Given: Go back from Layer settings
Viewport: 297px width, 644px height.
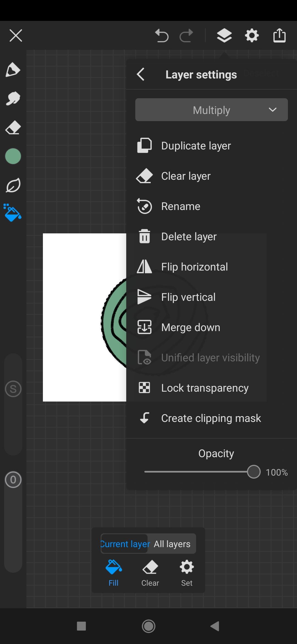Looking at the screenshot, I should coord(141,74).
